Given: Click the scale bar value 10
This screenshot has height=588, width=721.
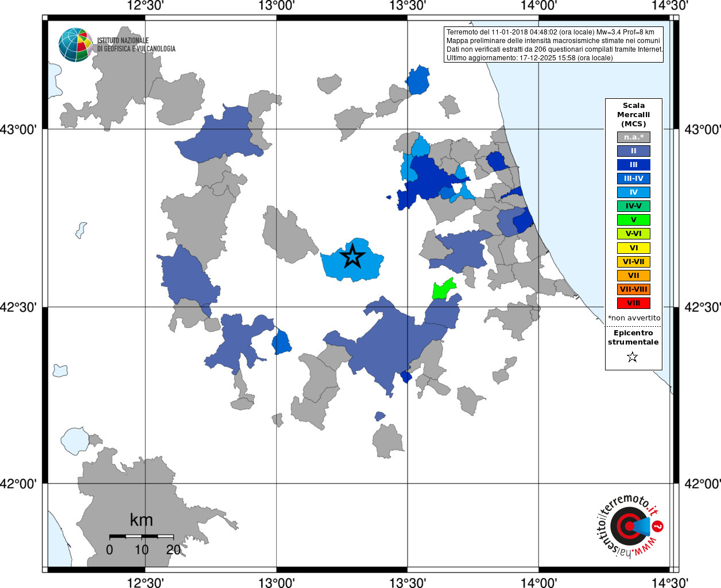Looking at the screenshot, I should (142, 550).
